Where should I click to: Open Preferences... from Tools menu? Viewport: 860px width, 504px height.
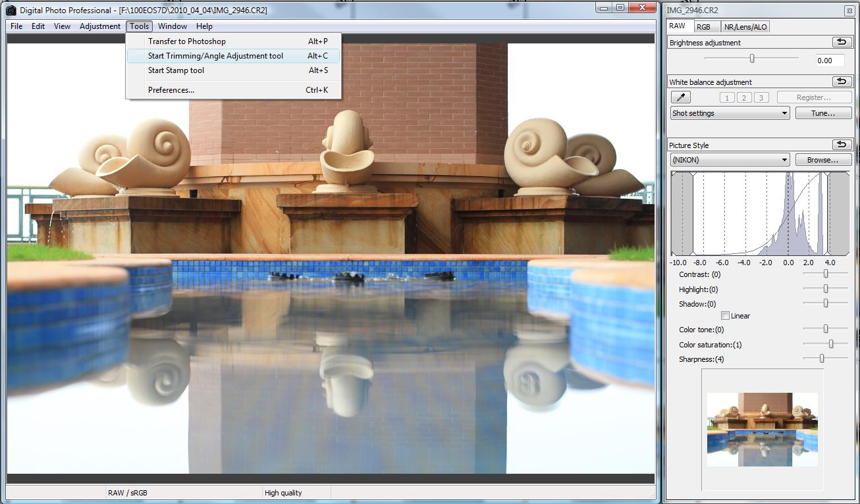click(234, 90)
